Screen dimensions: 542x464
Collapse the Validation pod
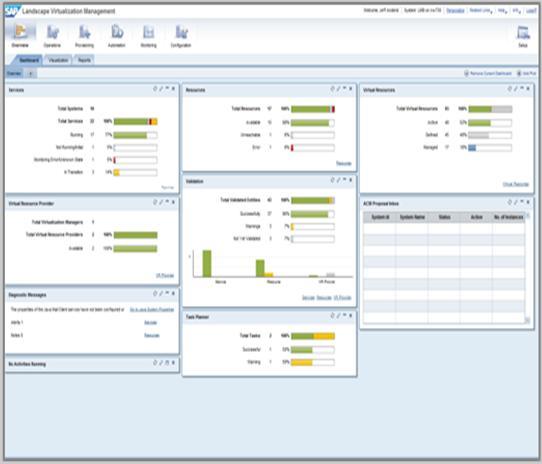[x=345, y=180]
